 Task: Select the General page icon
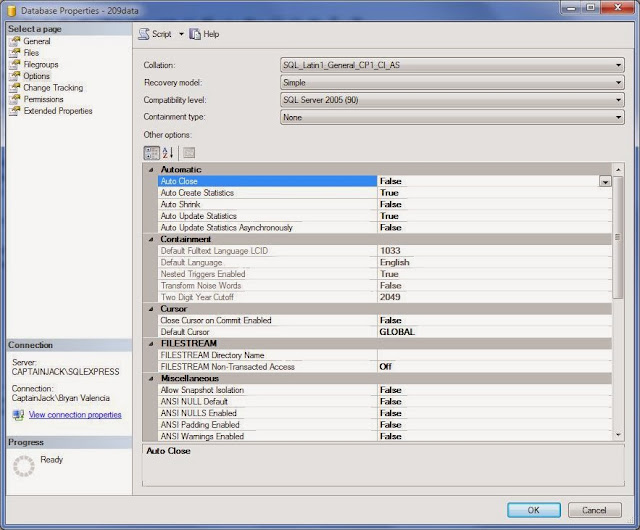click(15, 41)
